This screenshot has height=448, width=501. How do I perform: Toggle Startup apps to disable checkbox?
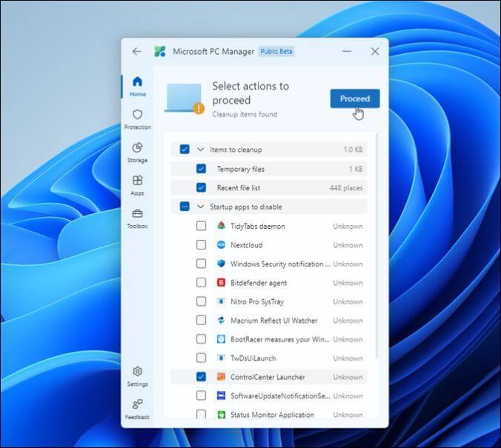[x=185, y=207]
